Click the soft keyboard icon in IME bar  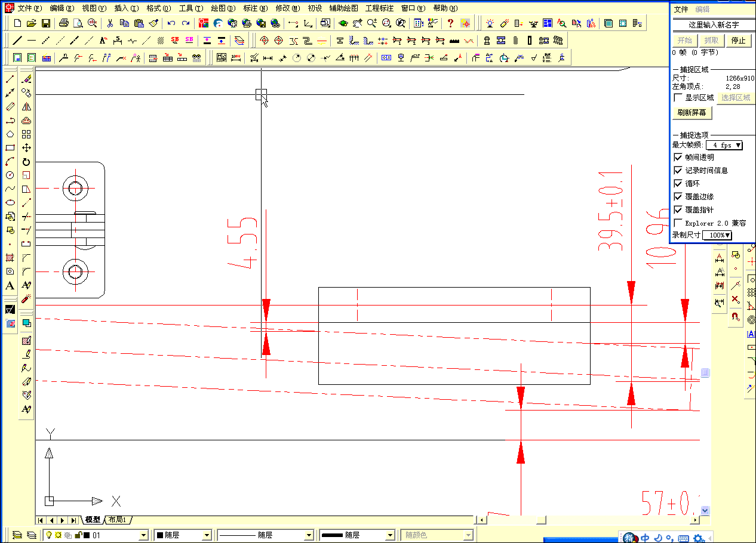click(x=684, y=538)
